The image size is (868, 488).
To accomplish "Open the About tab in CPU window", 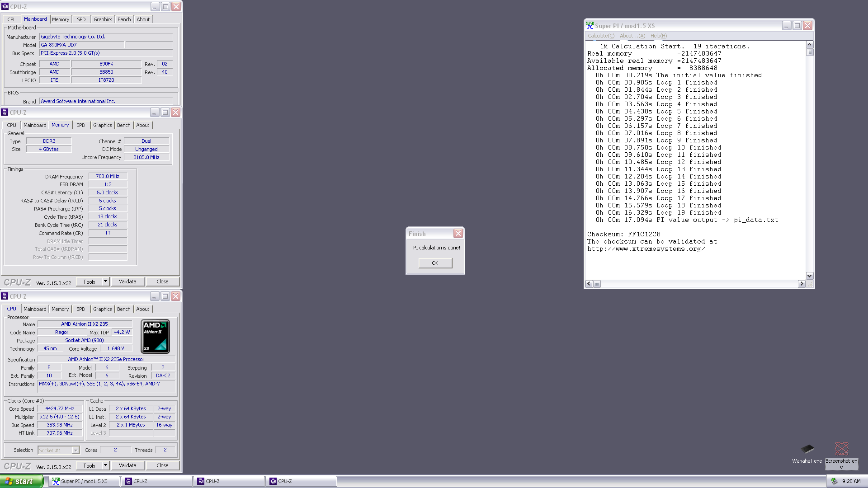I will [x=143, y=309].
